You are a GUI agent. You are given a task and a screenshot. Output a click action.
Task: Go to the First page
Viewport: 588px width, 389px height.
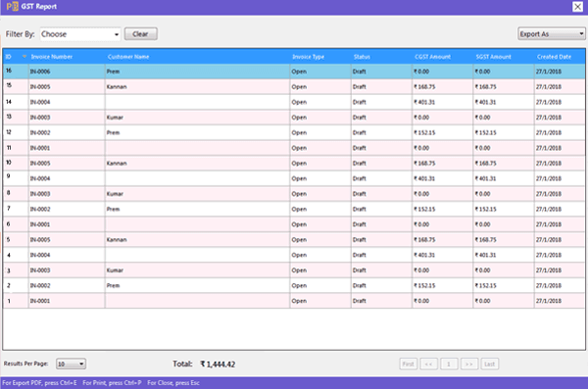(x=408, y=364)
